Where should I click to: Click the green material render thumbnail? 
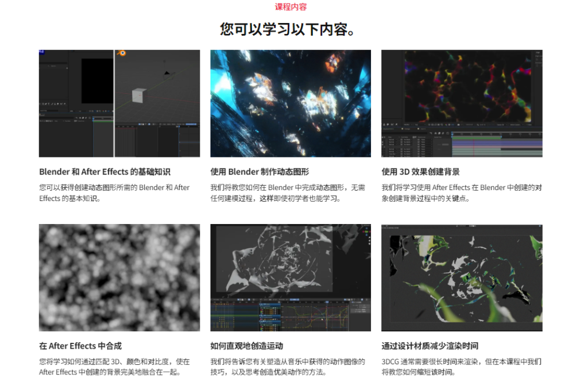pyautogui.click(x=462, y=277)
